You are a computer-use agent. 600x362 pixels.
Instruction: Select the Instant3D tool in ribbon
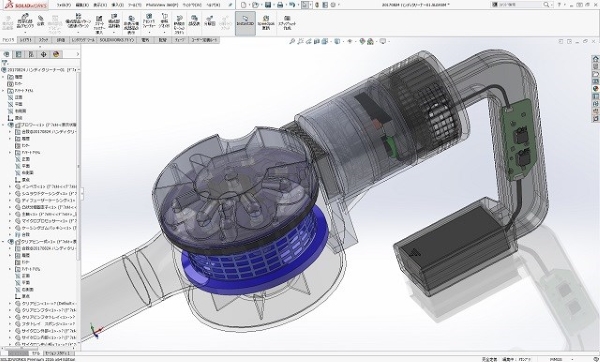[245, 23]
